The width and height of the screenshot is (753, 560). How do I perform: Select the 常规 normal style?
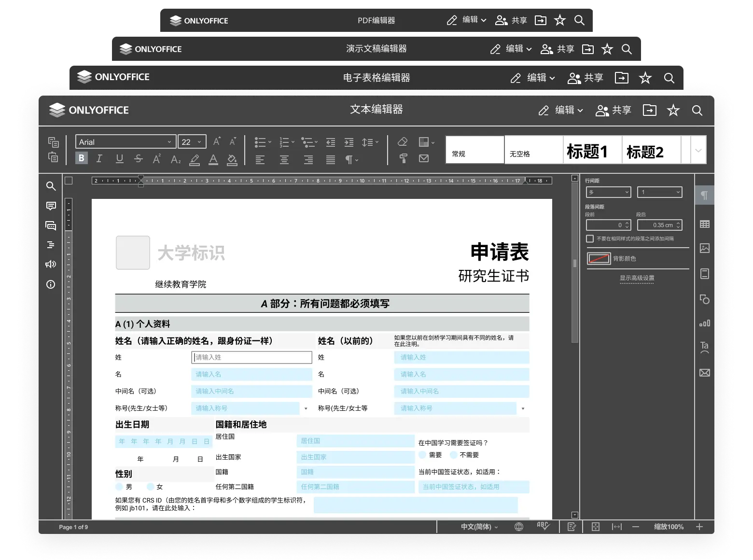tap(475, 150)
